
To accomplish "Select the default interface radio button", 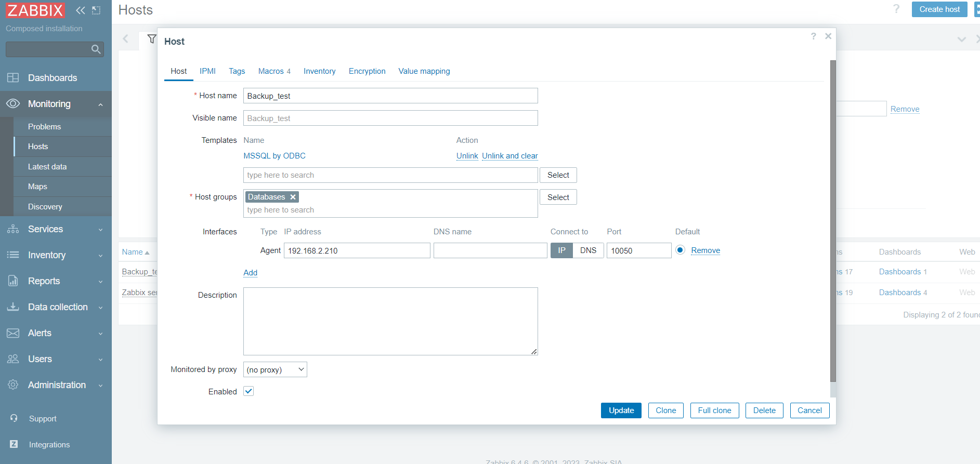I will (680, 250).
